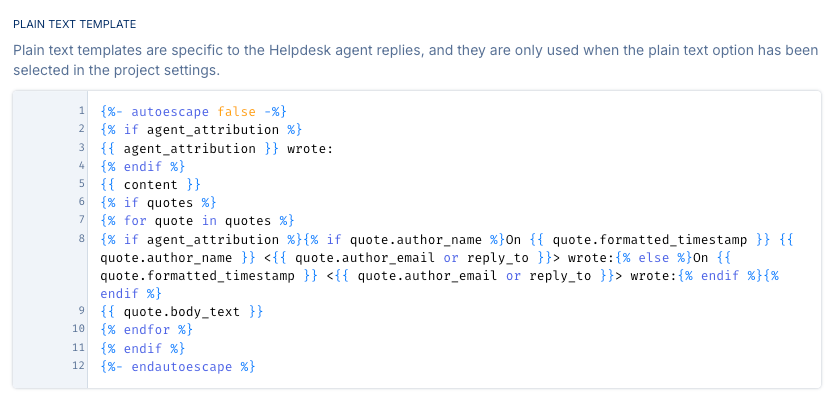Click line number 8 in the gutter

(x=80, y=239)
